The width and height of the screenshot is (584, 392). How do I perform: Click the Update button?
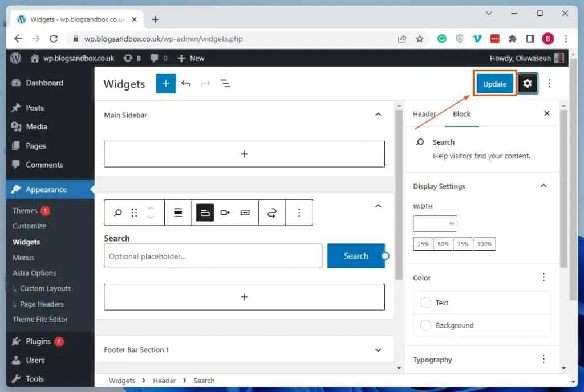pyautogui.click(x=494, y=83)
